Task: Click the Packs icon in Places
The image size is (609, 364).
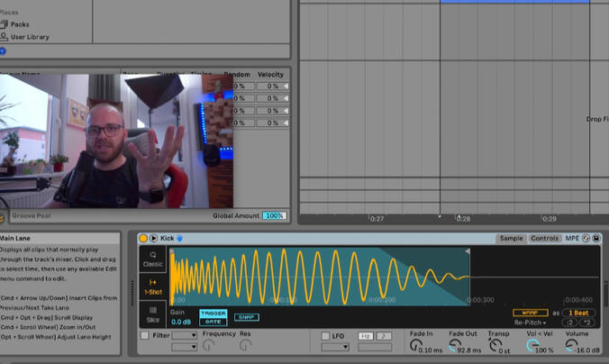Action: coord(5,25)
